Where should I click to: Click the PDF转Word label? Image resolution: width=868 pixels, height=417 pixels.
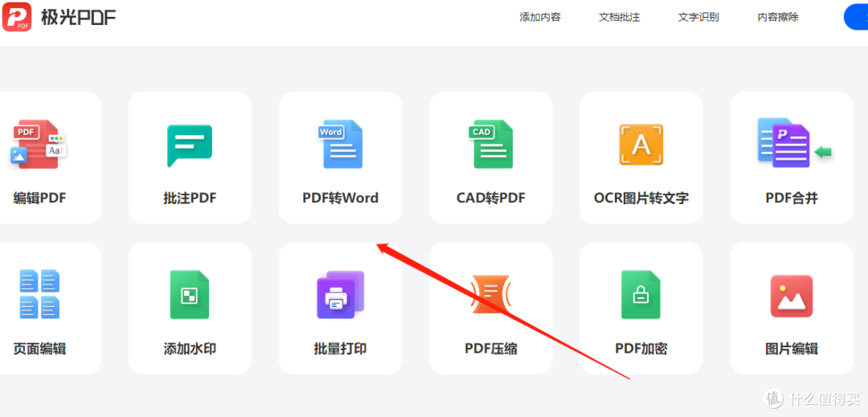pos(341,198)
